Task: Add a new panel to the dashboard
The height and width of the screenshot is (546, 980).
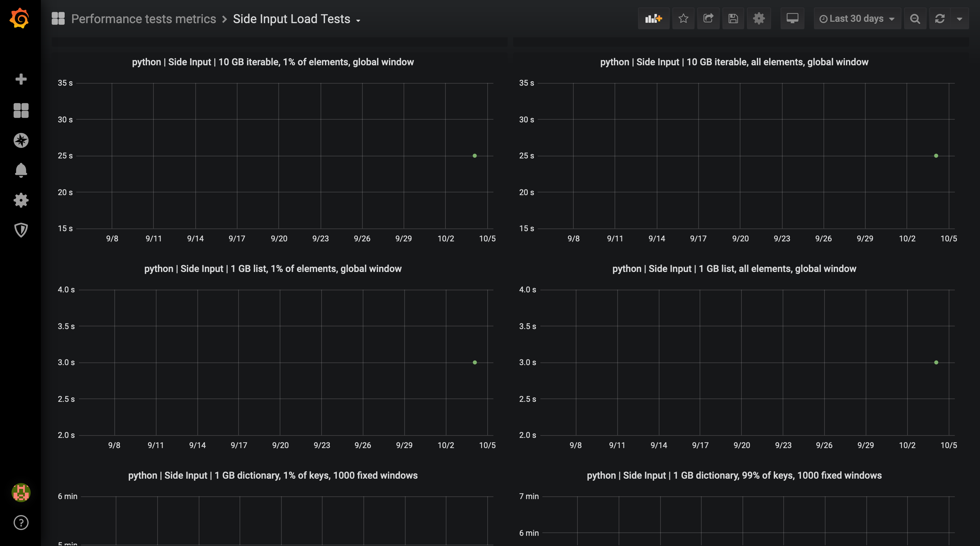Action: click(653, 18)
